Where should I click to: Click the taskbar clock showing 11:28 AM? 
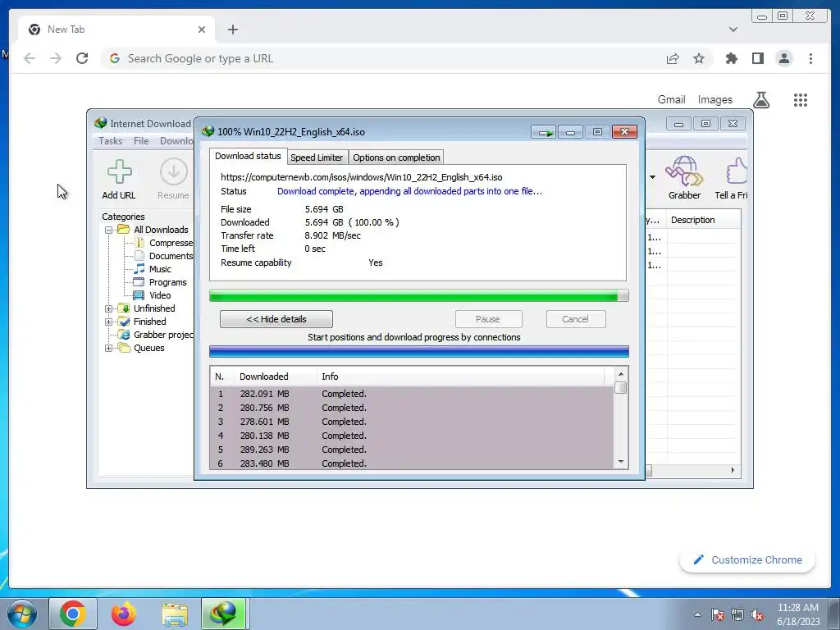pyautogui.click(x=797, y=614)
